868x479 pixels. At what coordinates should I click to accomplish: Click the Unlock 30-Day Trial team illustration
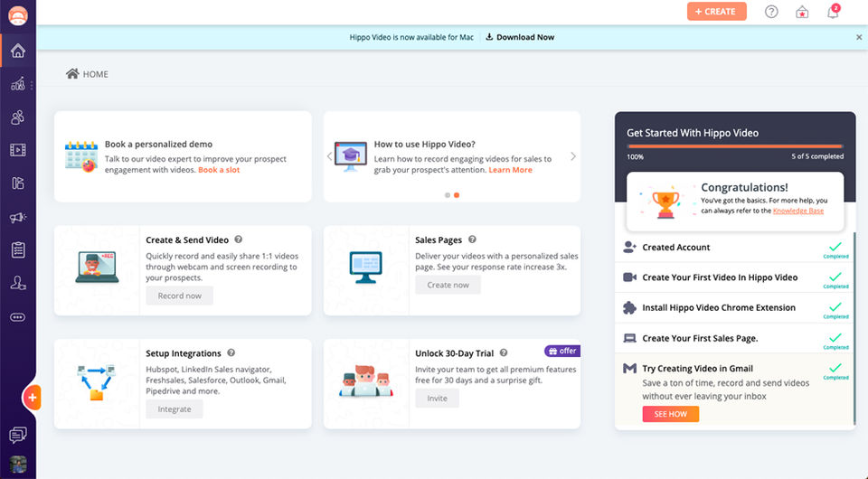(x=365, y=380)
